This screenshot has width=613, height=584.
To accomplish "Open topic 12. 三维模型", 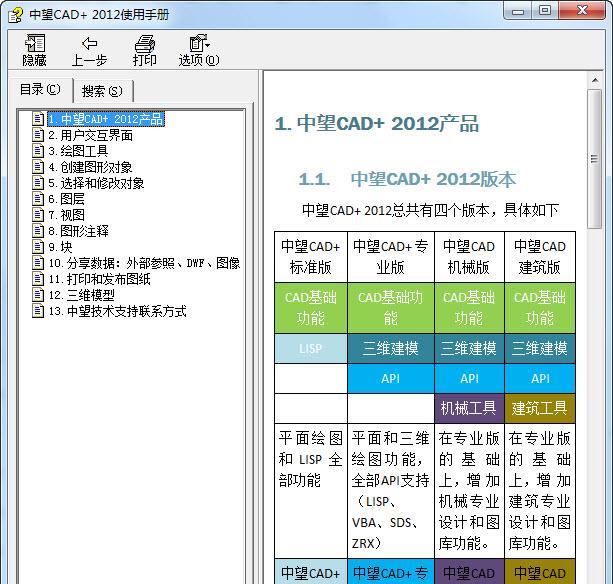I will tap(81, 296).
